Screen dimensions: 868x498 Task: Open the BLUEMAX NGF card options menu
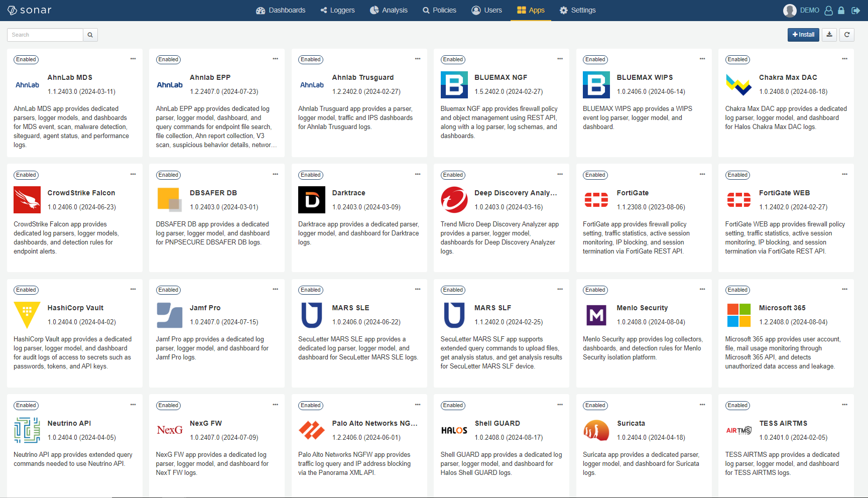(x=560, y=59)
